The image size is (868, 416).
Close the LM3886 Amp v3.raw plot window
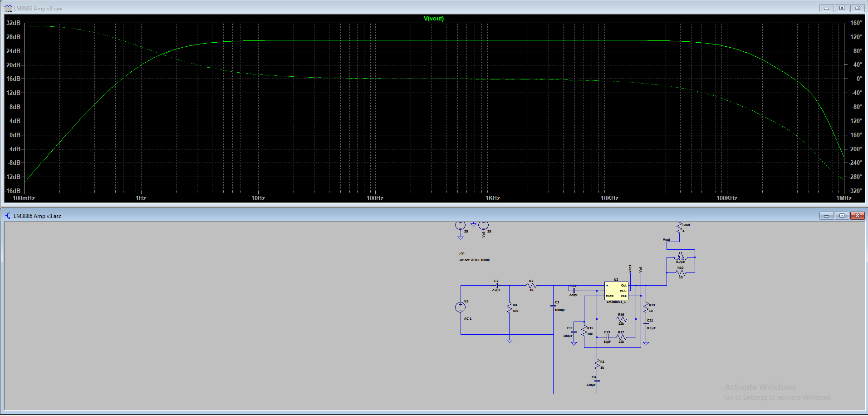click(857, 8)
